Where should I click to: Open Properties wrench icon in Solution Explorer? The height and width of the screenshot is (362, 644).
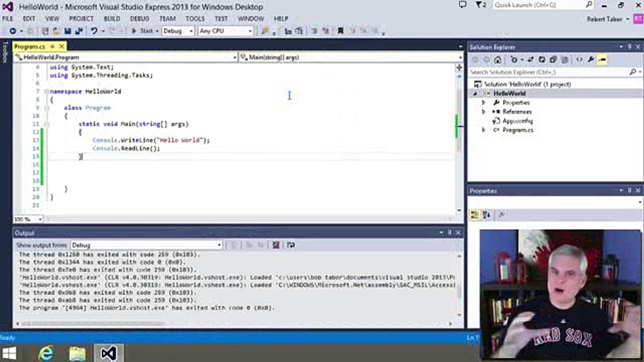pyautogui.click(x=591, y=60)
